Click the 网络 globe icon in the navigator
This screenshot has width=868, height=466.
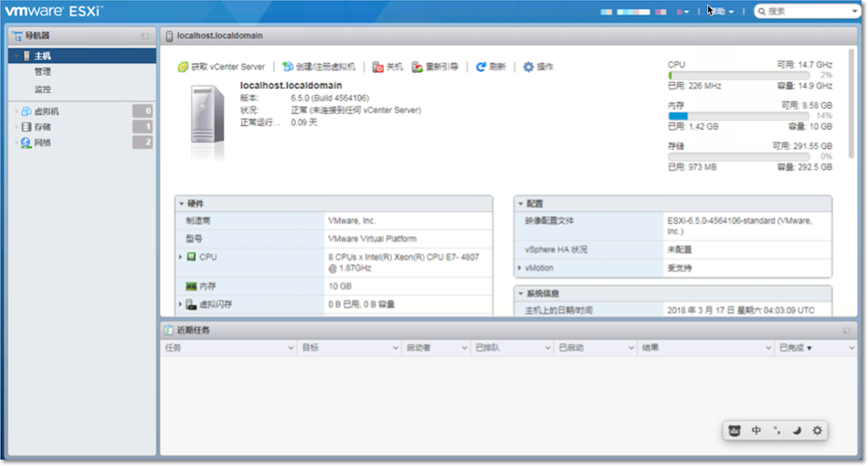tap(26, 143)
